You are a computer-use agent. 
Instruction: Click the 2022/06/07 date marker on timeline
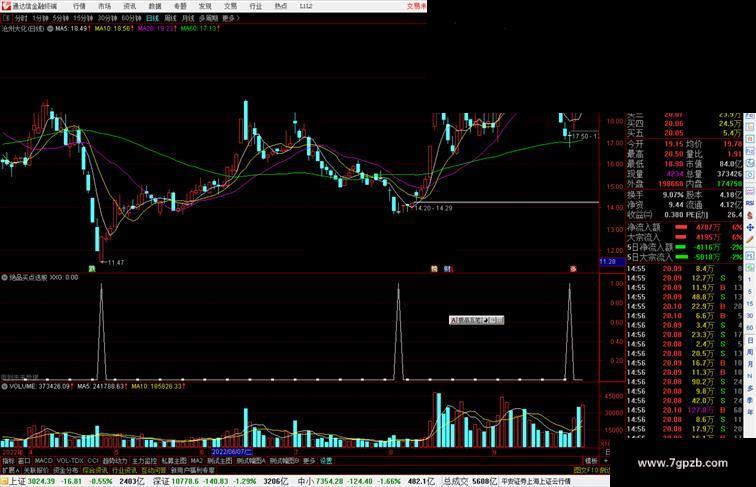232,452
